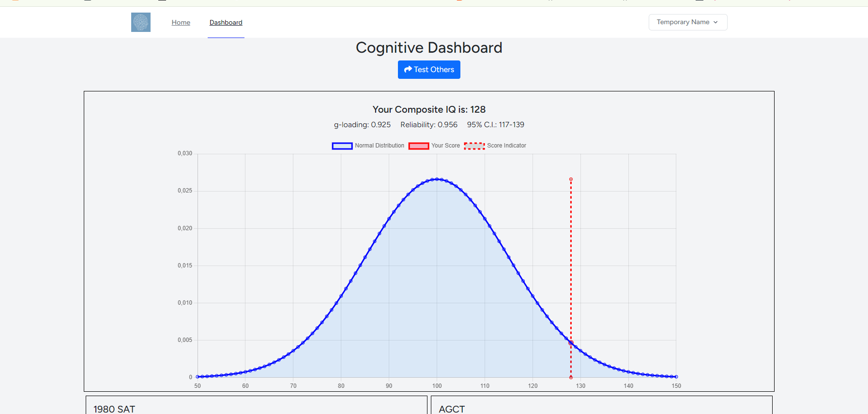Viewport: 868px width, 414px height.
Task: Click the Your Composite IQ heading text
Action: (x=429, y=109)
